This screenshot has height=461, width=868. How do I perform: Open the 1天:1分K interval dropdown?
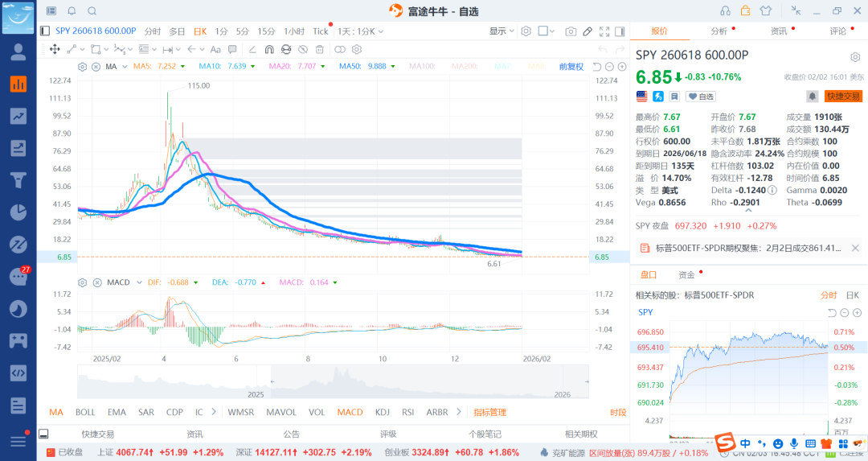360,31
